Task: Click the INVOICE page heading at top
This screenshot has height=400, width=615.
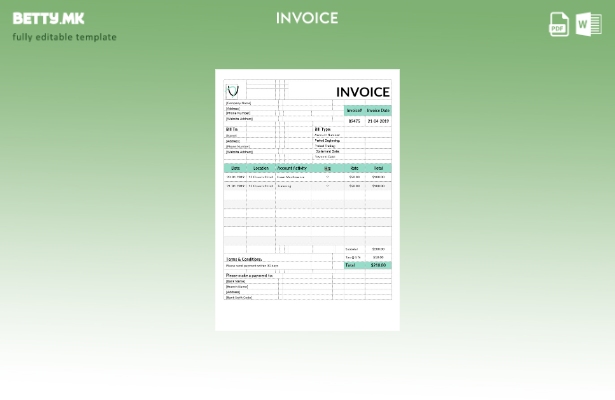Action: click(x=307, y=18)
